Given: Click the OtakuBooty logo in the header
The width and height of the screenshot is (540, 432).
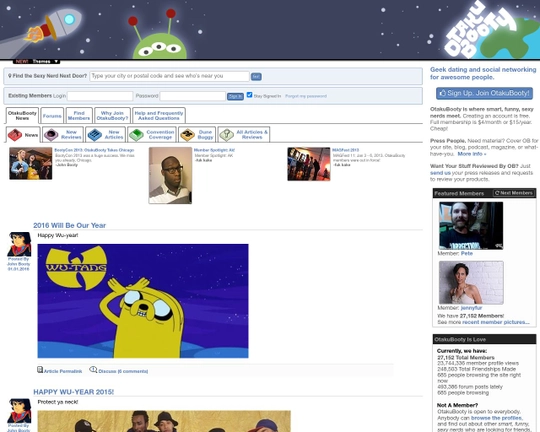Looking at the screenshot, I should [x=480, y=31].
